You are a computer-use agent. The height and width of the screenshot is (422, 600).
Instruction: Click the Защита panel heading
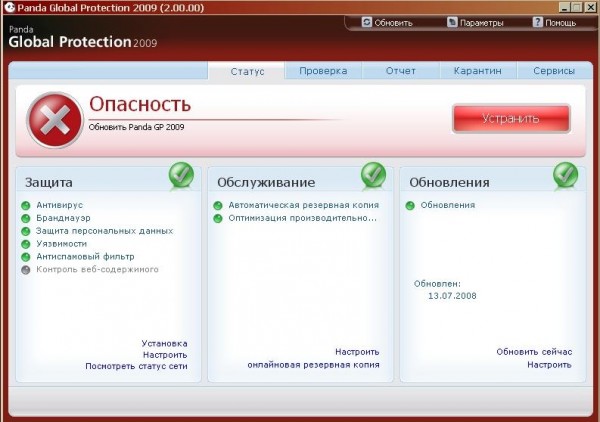coord(49,182)
